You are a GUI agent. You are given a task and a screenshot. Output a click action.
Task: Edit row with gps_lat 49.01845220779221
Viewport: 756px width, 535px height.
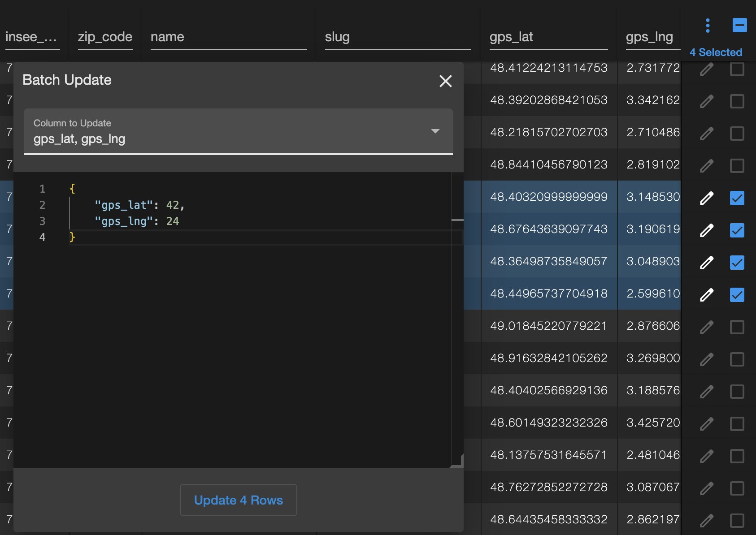(707, 327)
